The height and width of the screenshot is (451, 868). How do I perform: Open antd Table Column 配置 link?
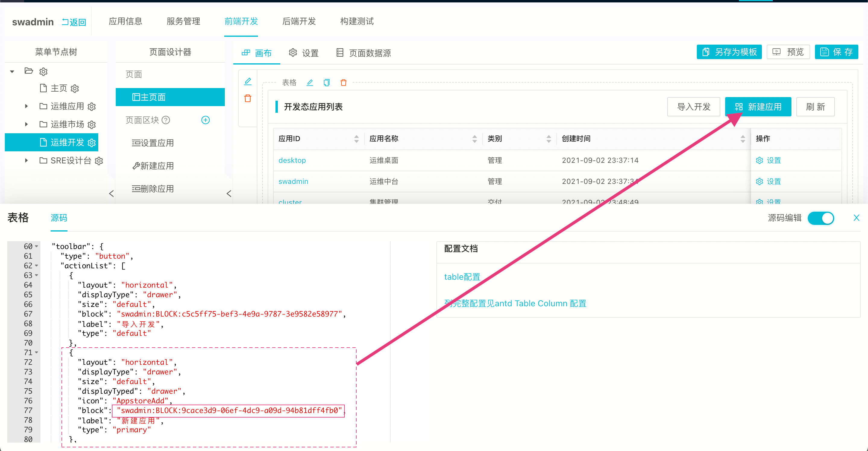coord(515,304)
